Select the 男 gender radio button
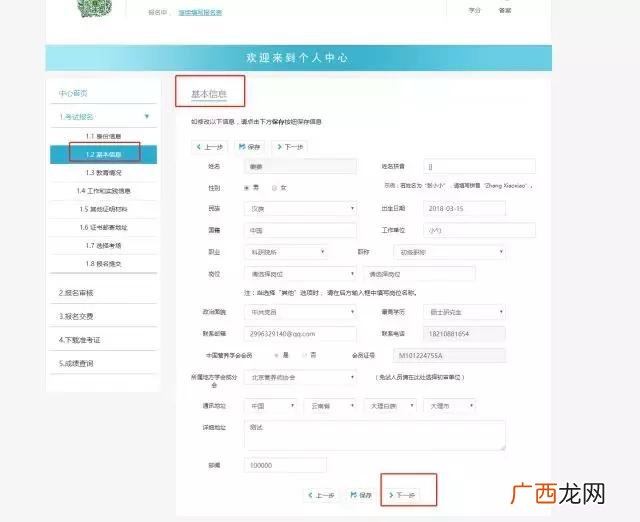Viewport: 640px width, 522px height. (x=247, y=188)
